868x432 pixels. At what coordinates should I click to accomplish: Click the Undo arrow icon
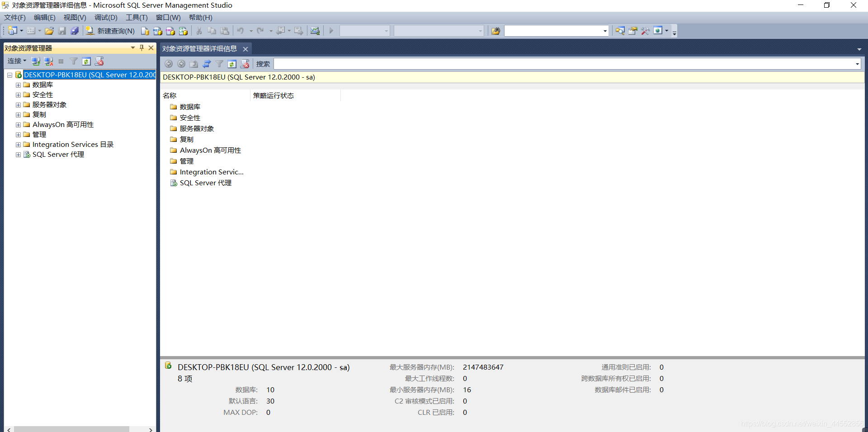click(241, 31)
